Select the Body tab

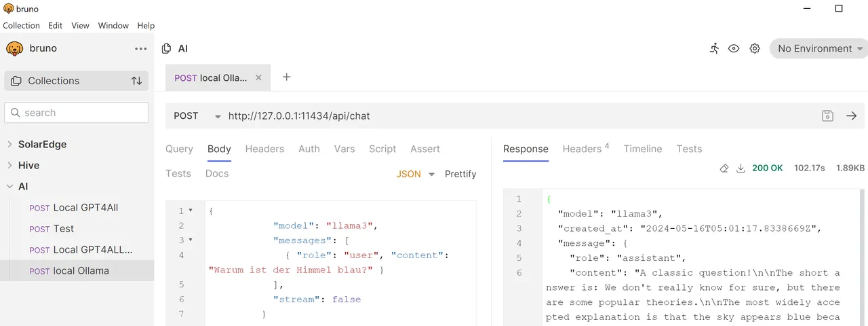click(219, 149)
